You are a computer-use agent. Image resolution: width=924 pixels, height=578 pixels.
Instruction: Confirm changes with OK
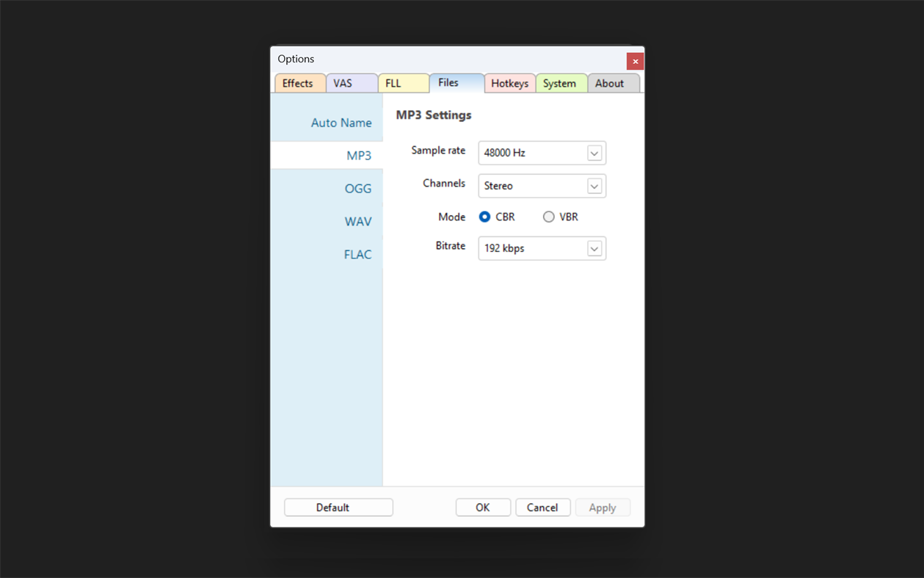[483, 507]
